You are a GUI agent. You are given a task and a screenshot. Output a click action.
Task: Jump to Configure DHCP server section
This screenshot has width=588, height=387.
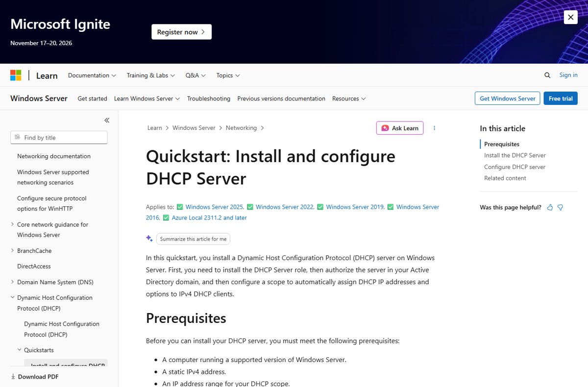tap(514, 167)
